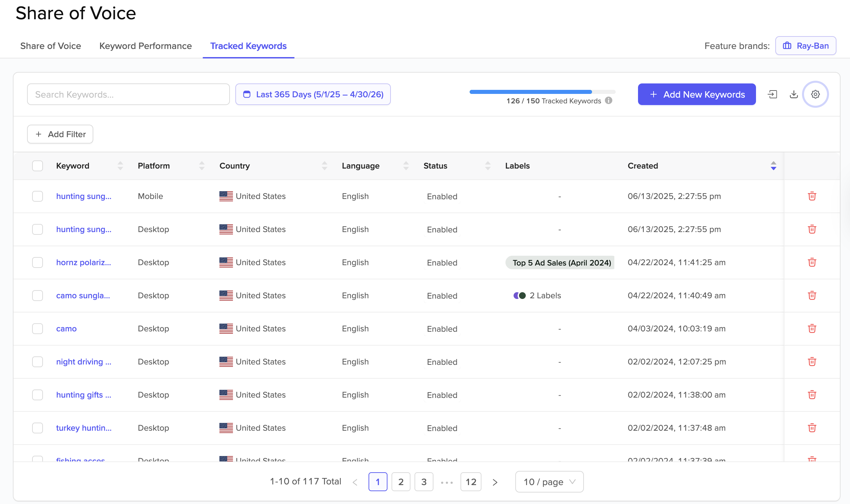Screen dimensions: 850x504
Task: Check the Desktop hunting sung... row
Action: click(38, 229)
